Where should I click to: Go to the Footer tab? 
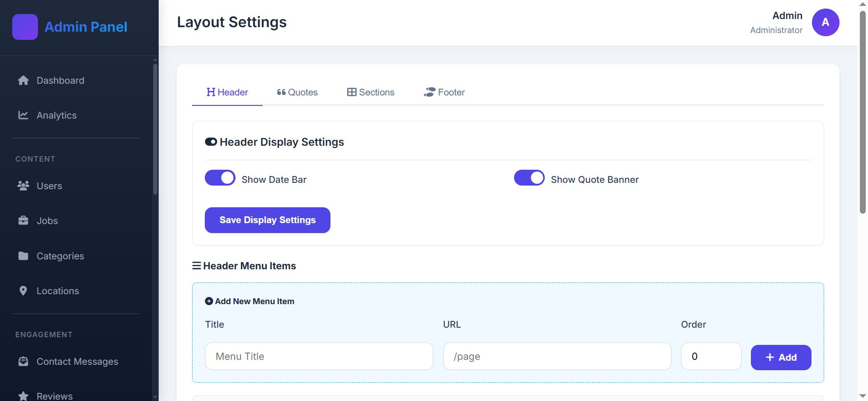(444, 92)
